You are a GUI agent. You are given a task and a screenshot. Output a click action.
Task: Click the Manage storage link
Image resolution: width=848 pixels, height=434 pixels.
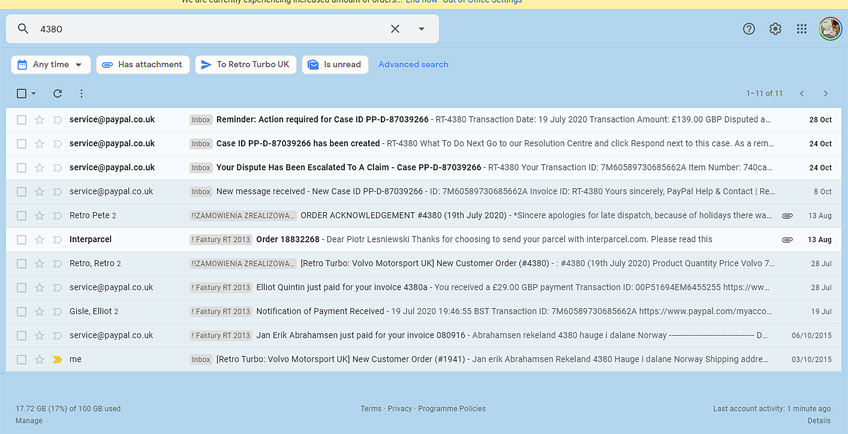(x=29, y=421)
